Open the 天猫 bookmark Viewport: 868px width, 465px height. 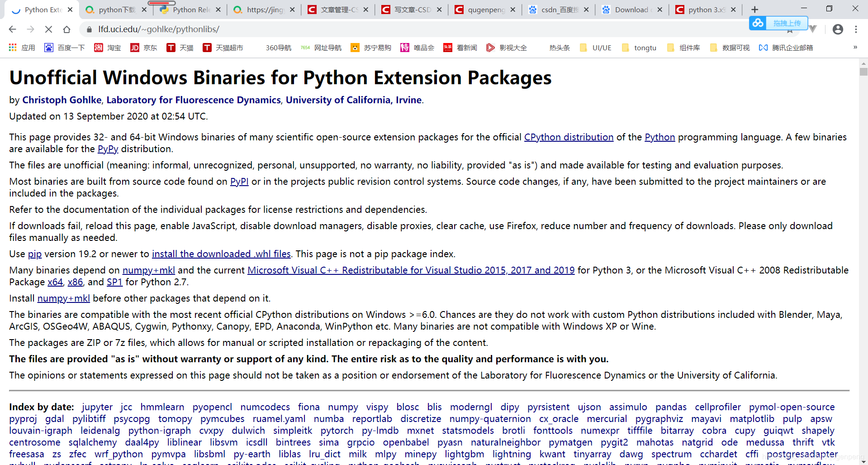(180, 48)
